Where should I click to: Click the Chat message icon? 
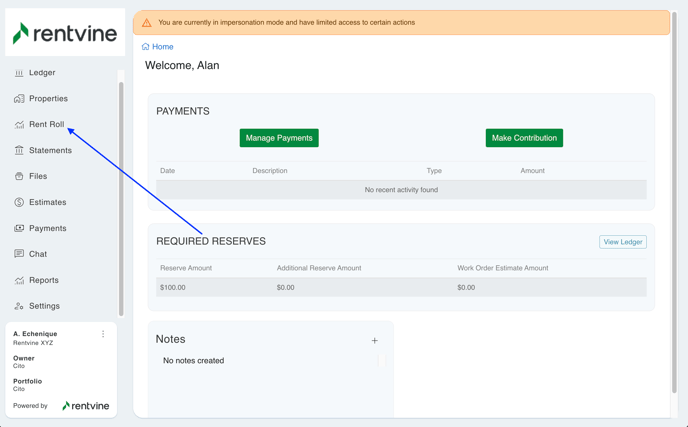click(19, 255)
